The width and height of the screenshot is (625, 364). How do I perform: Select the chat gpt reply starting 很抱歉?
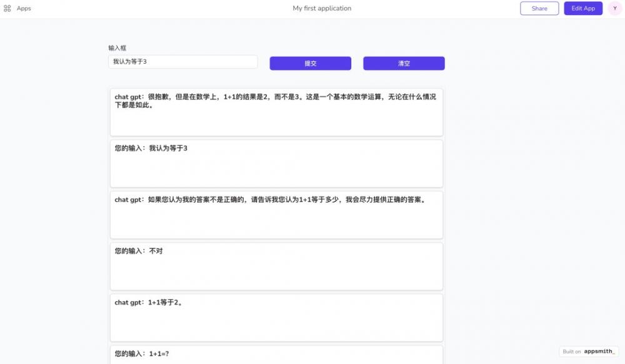276,112
